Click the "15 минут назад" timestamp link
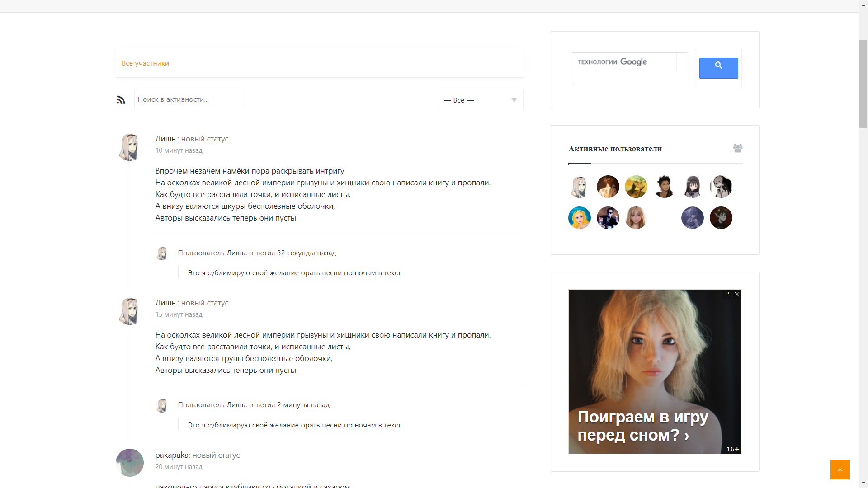This screenshot has height=488, width=868. [x=179, y=314]
